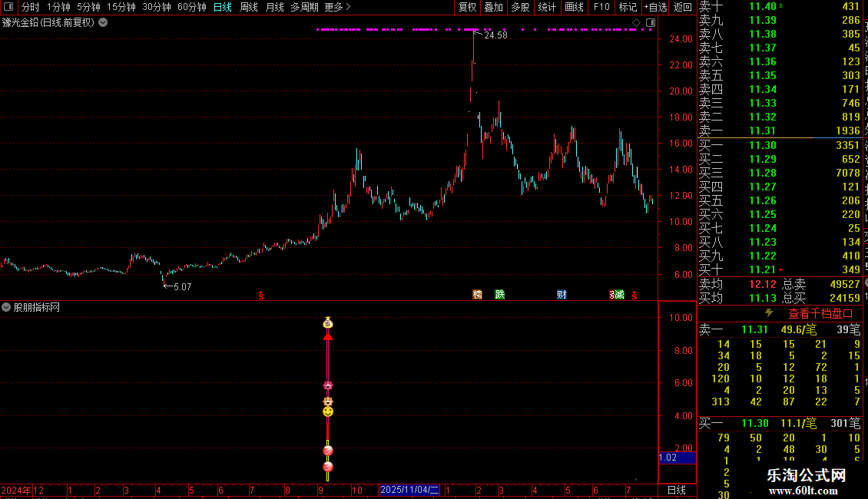Click the 总买 24159 figure
Viewport: 868px width, 499px height.
click(845, 298)
